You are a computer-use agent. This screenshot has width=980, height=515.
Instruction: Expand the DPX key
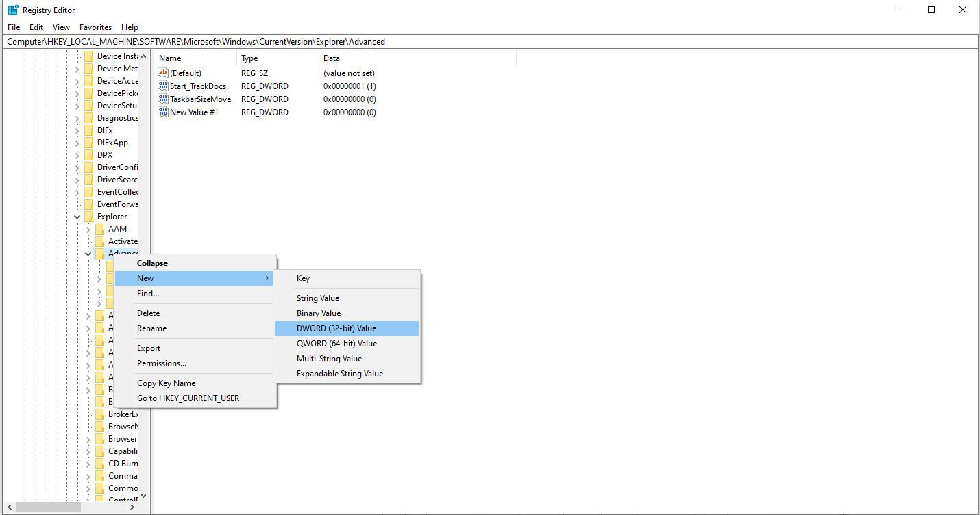[77, 155]
